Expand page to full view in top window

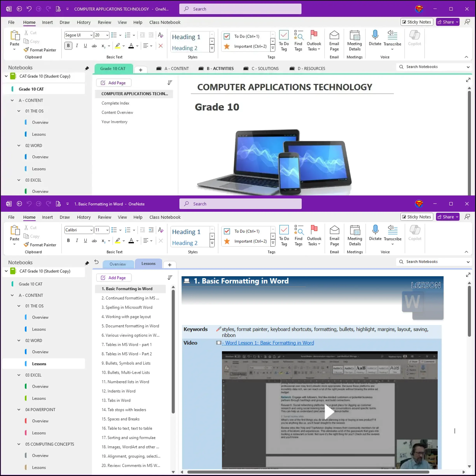tap(468, 80)
